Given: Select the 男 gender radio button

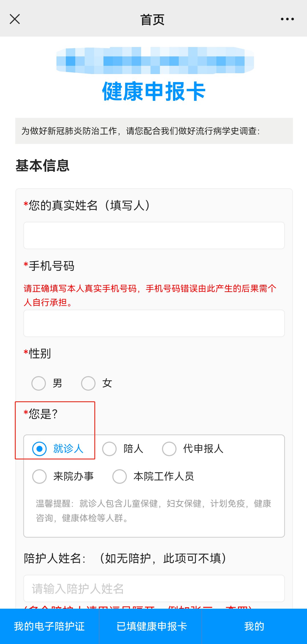Looking at the screenshot, I should [x=39, y=383].
